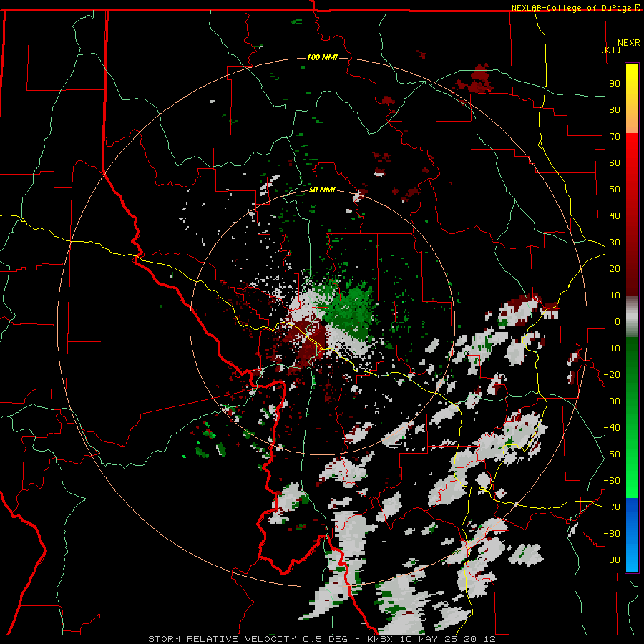Pick the 50 knots scale label
The height and width of the screenshot is (644, 644).
[615, 190]
